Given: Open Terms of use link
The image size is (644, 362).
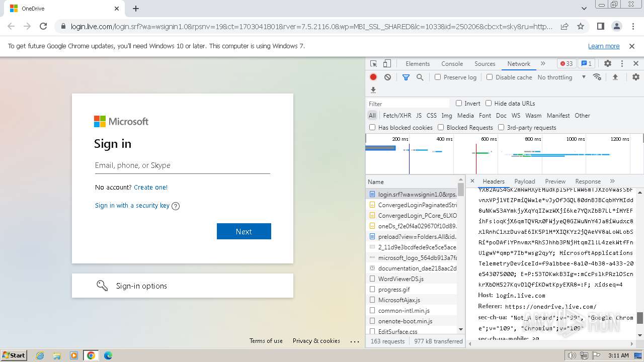Looking at the screenshot, I should [x=266, y=341].
